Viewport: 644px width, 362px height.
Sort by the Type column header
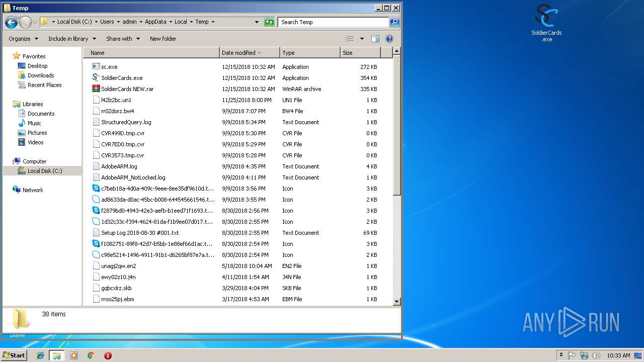click(310, 53)
